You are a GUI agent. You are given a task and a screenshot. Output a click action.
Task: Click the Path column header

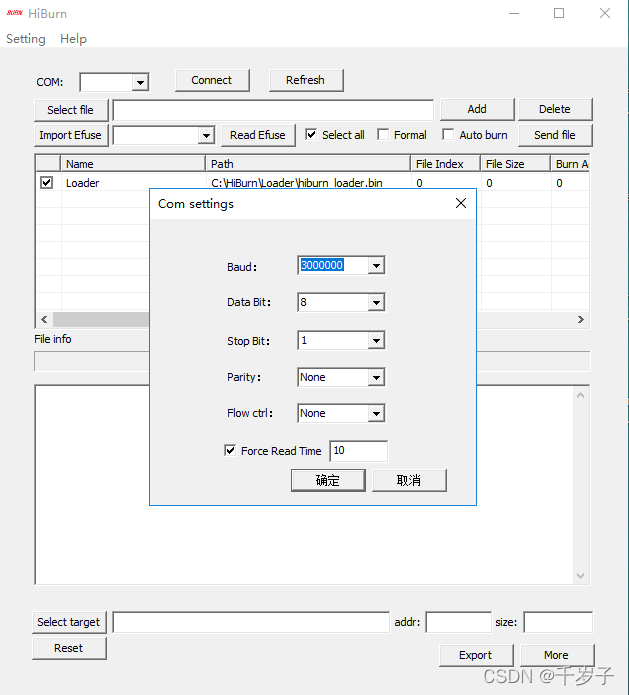click(308, 164)
